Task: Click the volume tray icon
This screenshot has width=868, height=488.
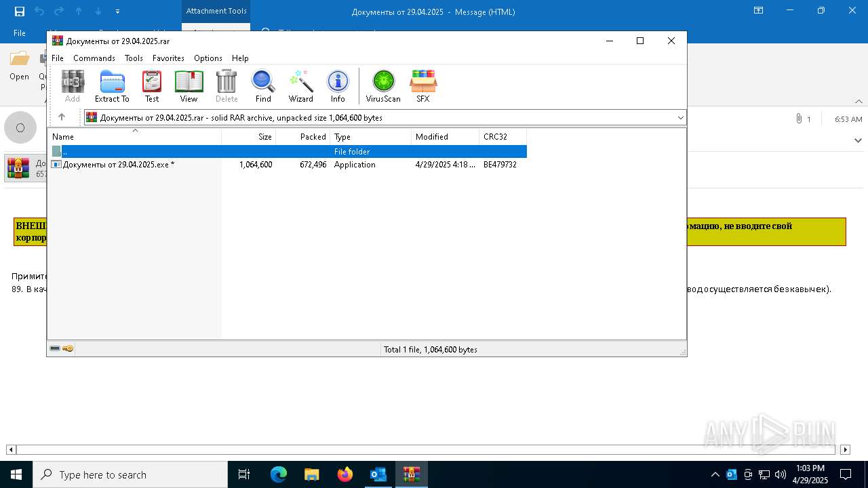Action: tap(781, 474)
